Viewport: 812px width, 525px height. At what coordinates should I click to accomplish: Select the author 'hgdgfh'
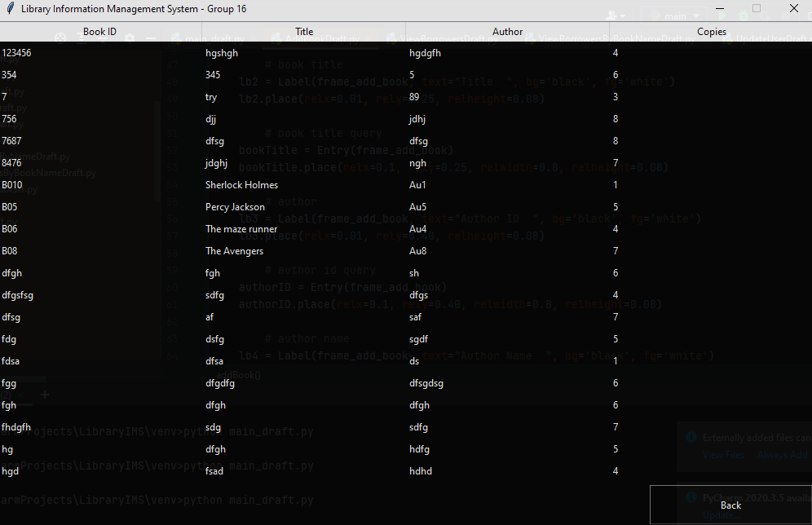coord(426,53)
